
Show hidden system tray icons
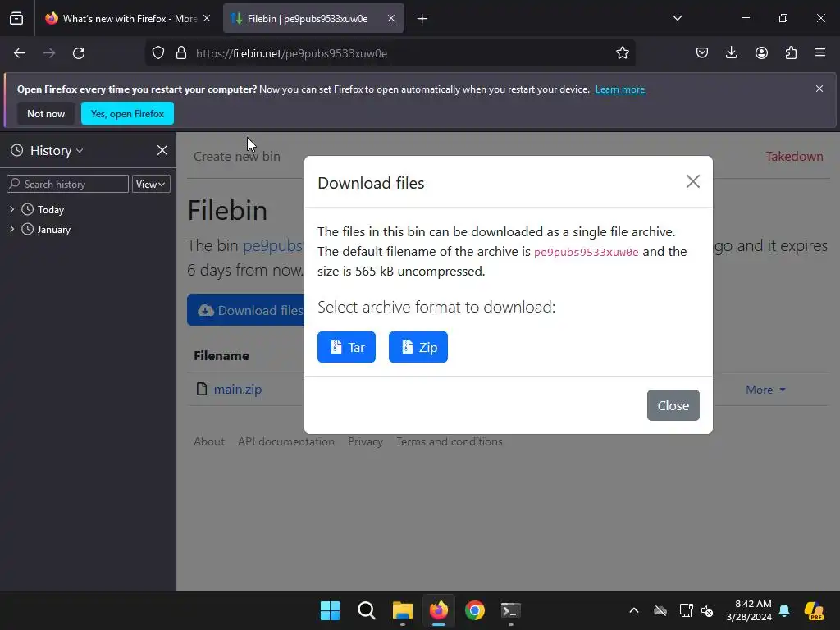(x=634, y=610)
